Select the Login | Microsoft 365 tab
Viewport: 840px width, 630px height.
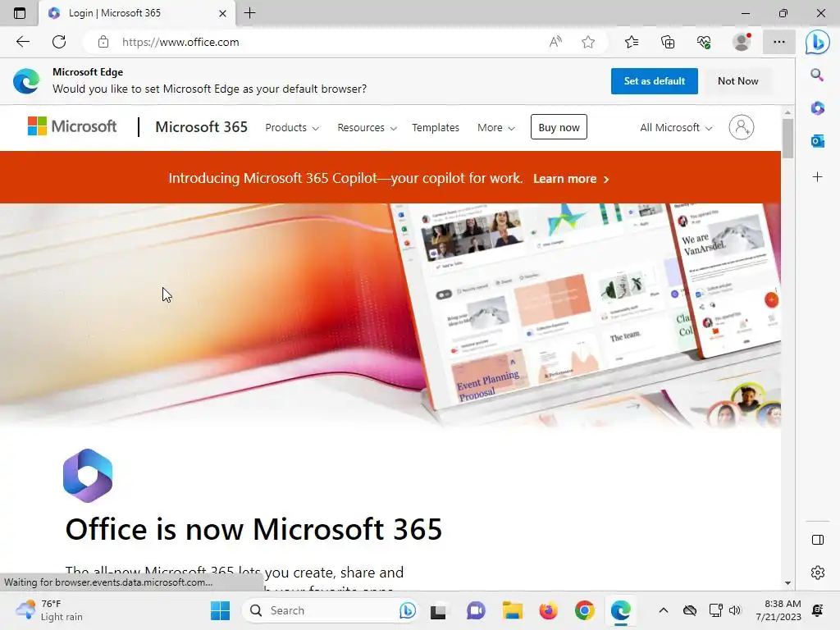[137, 13]
